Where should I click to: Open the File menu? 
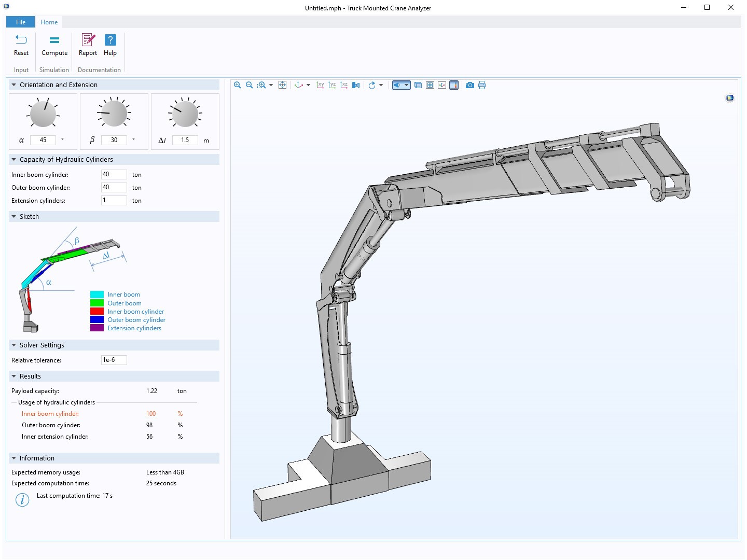tap(21, 22)
